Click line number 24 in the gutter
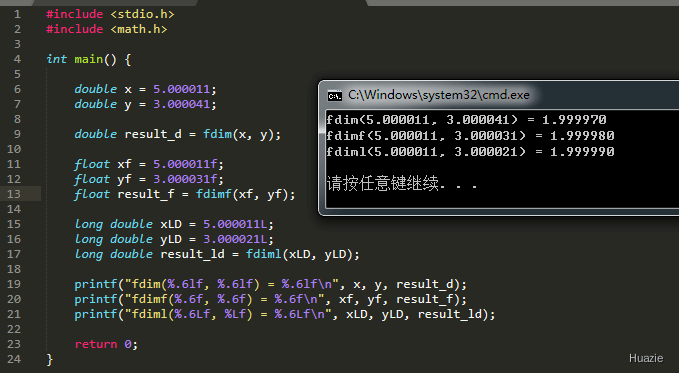The image size is (679, 373). [14, 359]
